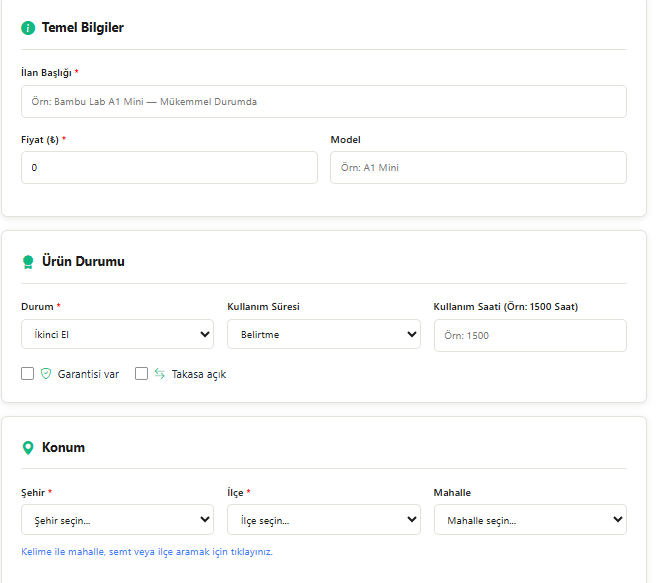Click the swap arrows icon next to Takasa açık

[159, 373]
